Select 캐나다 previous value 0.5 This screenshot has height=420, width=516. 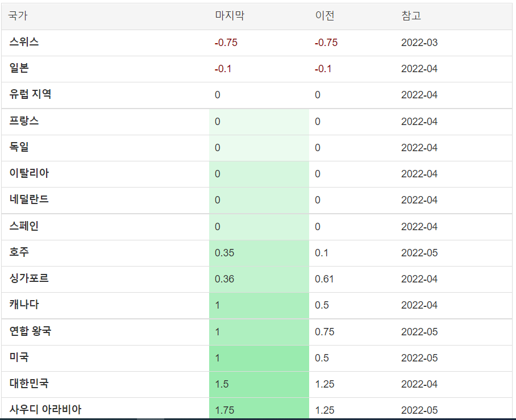pos(322,305)
